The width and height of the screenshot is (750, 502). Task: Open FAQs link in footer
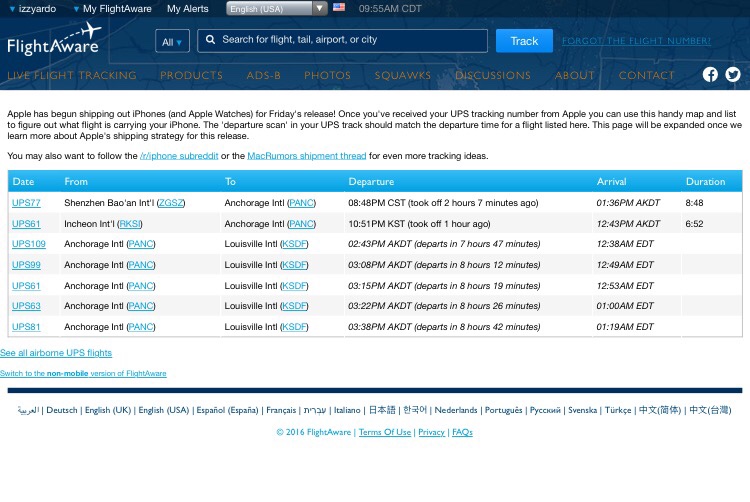462,432
